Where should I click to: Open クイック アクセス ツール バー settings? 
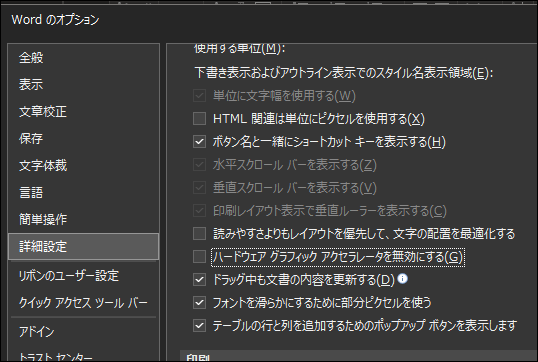click(83, 303)
